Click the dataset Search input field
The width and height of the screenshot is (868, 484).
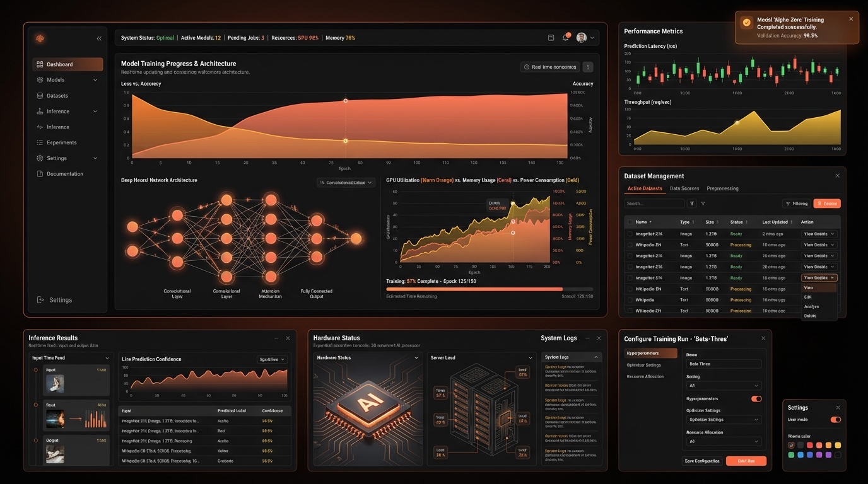654,204
